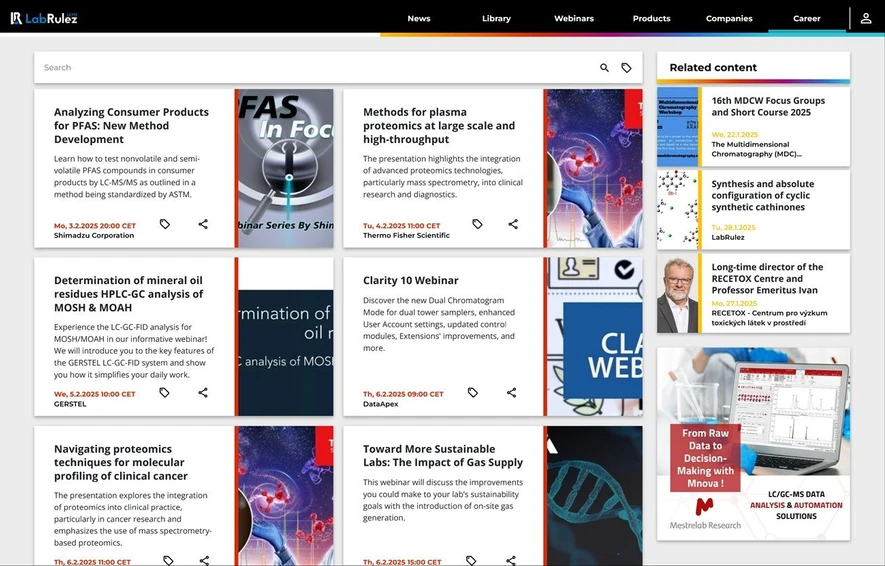Image resolution: width=885 pixels, height=566 pixels.
Task: Click the tag filter icon in search bar
Action: [626, 68]
